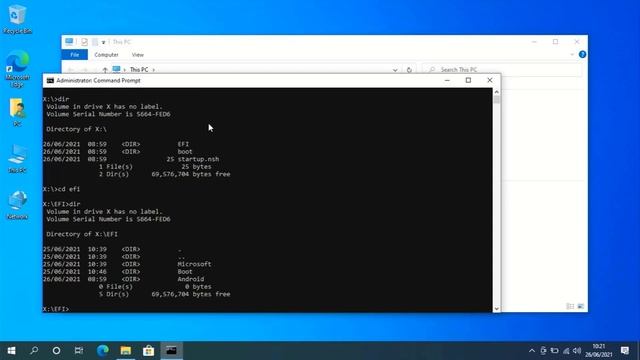This screenshot has height=360, width=640.
Task: Click the network tray icon
Action: (x=566, y=351)
